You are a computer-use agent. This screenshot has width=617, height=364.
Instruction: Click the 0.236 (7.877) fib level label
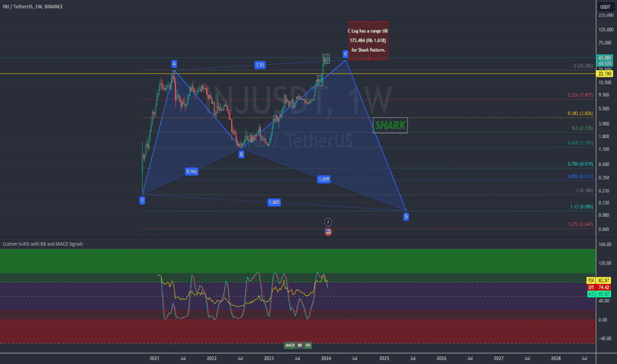pos(580,95)
